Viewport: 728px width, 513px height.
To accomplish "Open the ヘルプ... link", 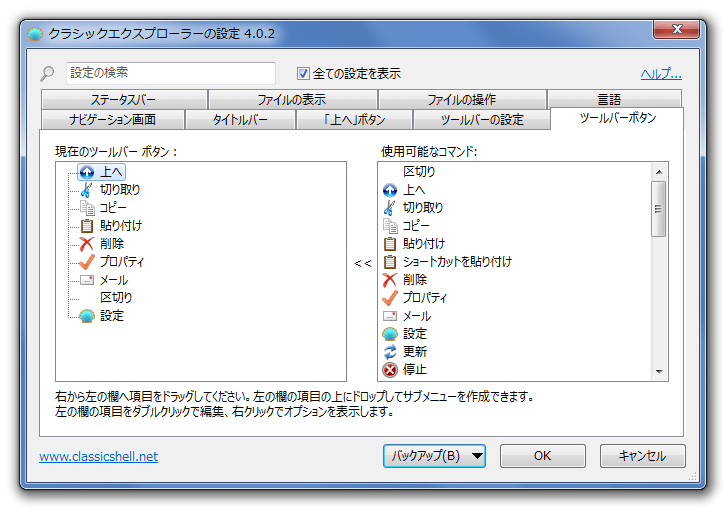I will tap(661, 74).
